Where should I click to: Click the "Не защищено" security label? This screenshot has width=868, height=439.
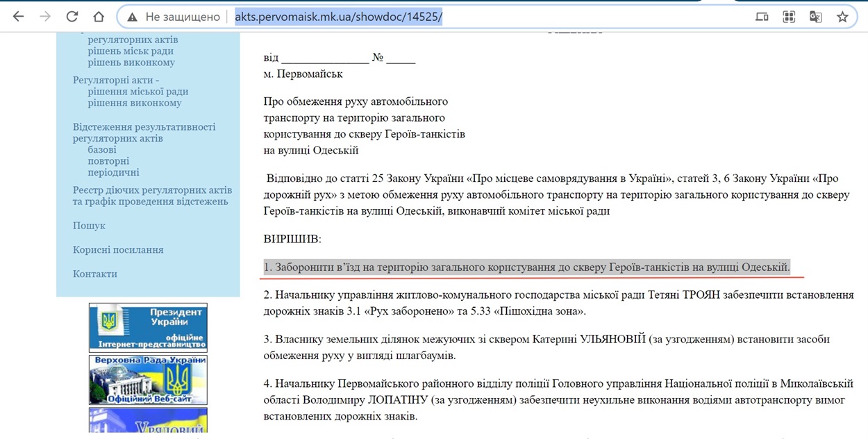point(182,17)
